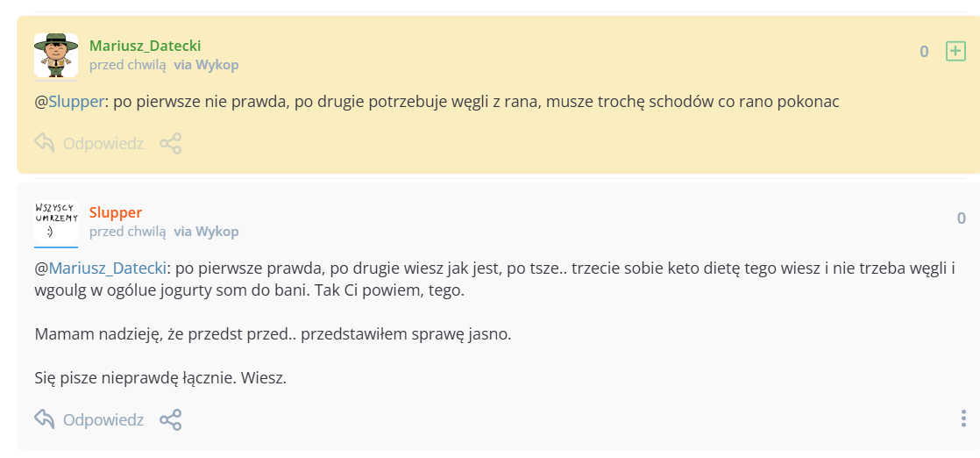980x458 pixels.
Task: Open Slupper's avatar image
Action: tap(56, 223)
